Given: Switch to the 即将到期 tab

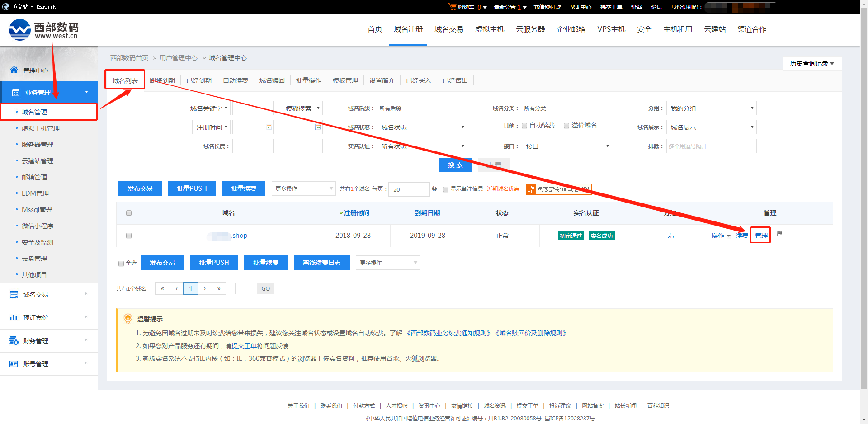Looking at the screenshot, I should [x=162, y=80].
